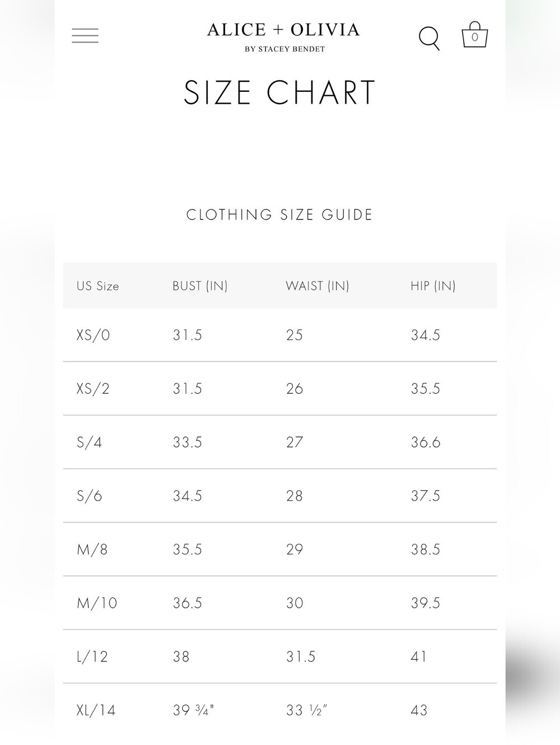The image size is (560, 745).
Task: Click the L/12 size label
Action: (x=92, y=656)
